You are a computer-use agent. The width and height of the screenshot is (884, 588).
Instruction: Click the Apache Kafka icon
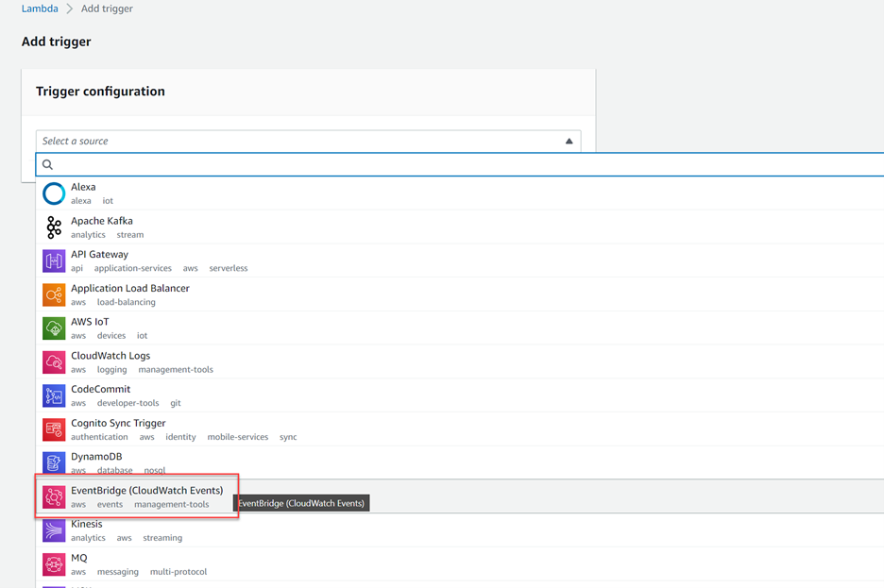54,227
